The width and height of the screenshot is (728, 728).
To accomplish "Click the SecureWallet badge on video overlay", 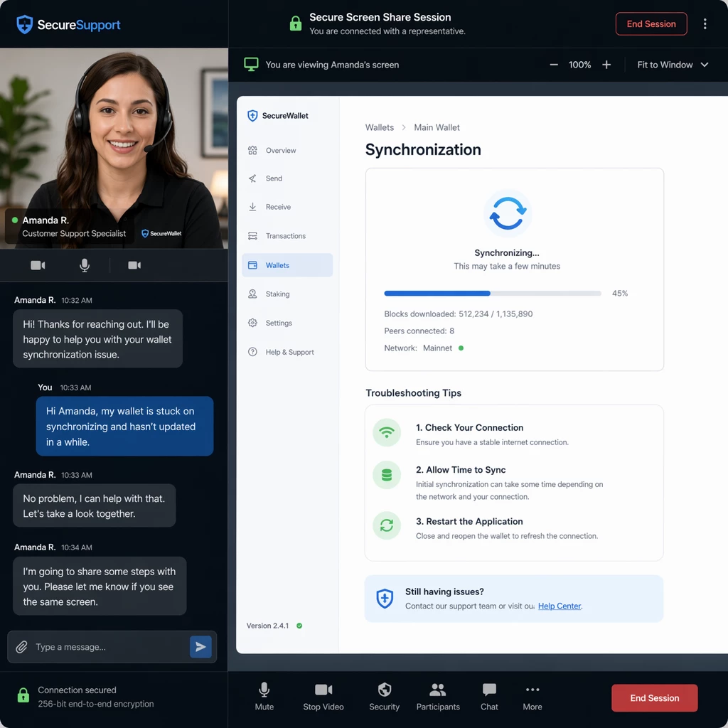I will [x=161, y=233].
